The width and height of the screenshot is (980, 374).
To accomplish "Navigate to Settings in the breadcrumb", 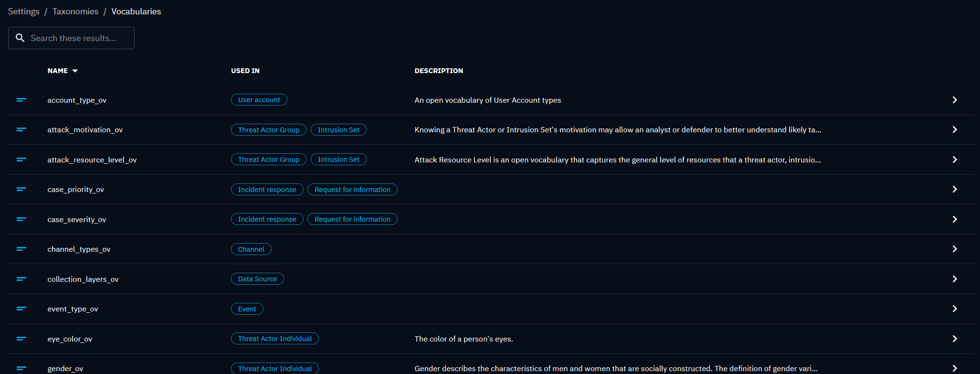I will tap(23, 11).
